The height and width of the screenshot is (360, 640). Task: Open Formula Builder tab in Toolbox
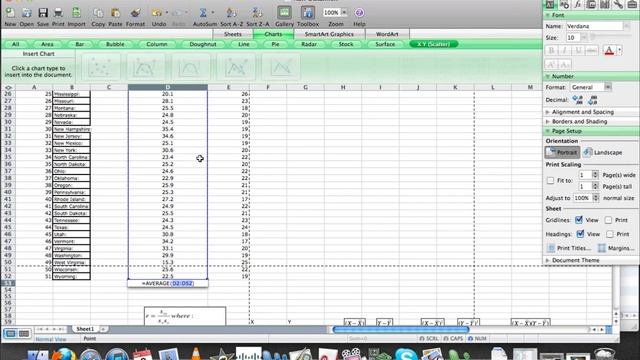pos(578,4)
